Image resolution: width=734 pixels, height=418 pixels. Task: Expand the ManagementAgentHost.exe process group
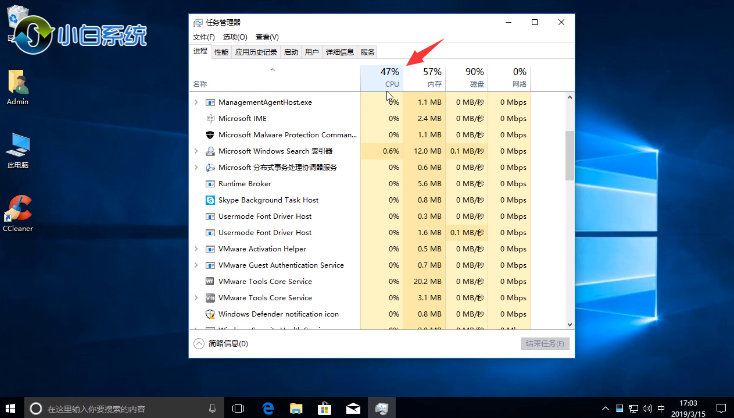[196, 102]
